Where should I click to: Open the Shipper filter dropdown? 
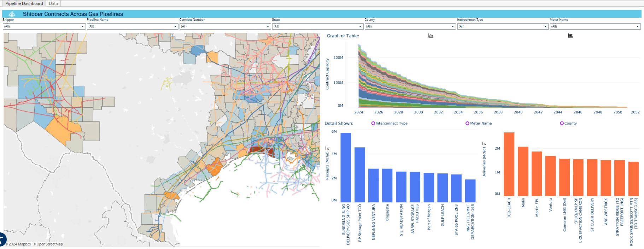coord(44,26)
